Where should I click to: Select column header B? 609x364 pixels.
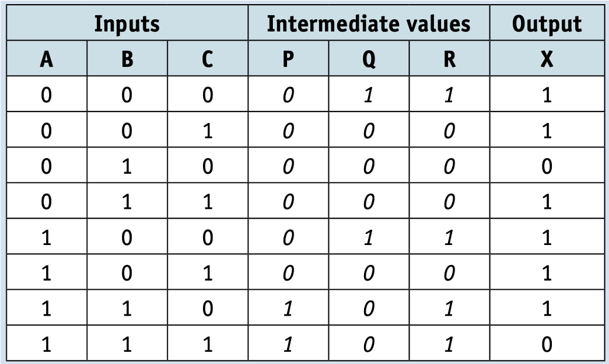(x=127, y=58)
